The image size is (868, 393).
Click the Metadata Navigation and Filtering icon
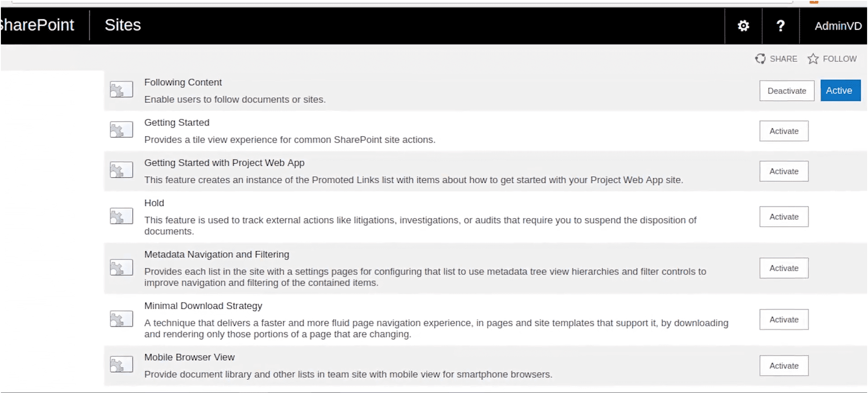(121, 268)
